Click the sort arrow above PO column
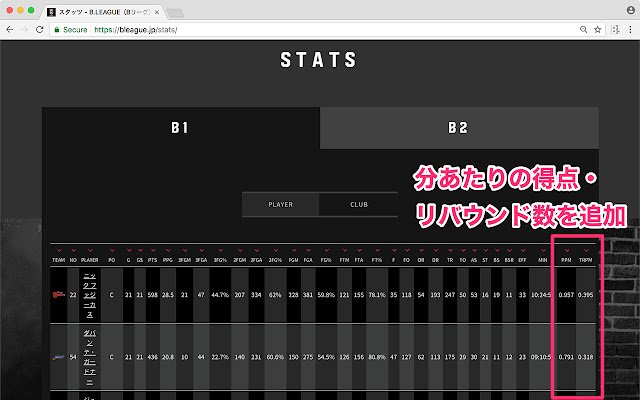 coord(112,250)
